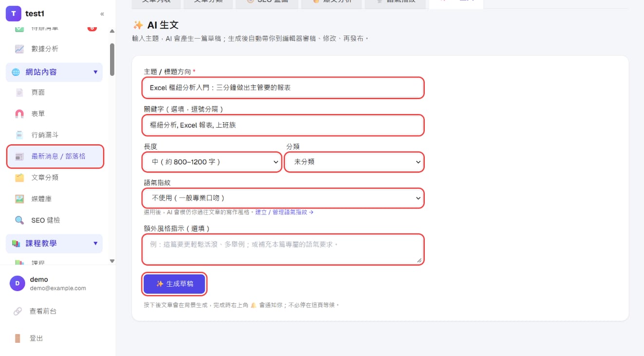Click the 生成草稿 button

click(x=174, y=284)
